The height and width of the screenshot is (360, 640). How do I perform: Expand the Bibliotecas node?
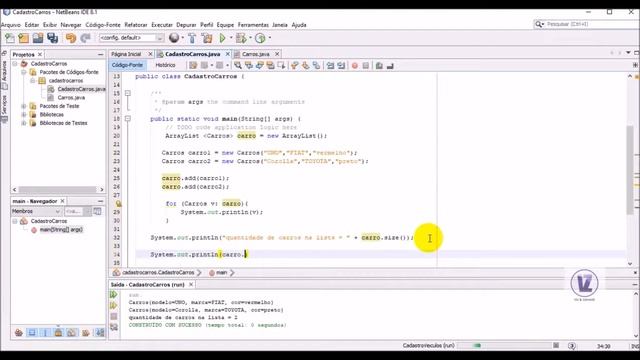[x=24, y=115]
